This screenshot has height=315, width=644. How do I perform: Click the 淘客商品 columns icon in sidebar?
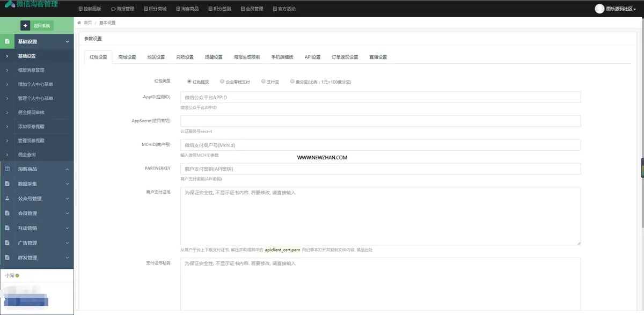pyautogui.click(x=7, y=169)
